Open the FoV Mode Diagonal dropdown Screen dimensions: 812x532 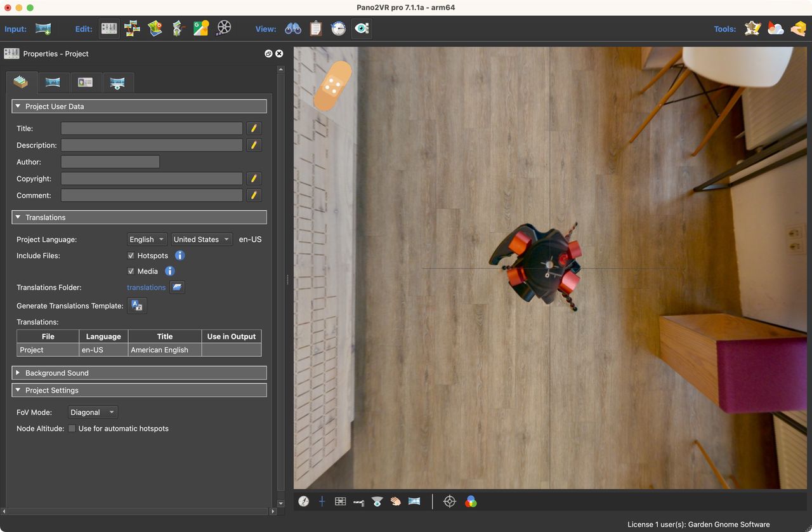click(x=92, y=412)
